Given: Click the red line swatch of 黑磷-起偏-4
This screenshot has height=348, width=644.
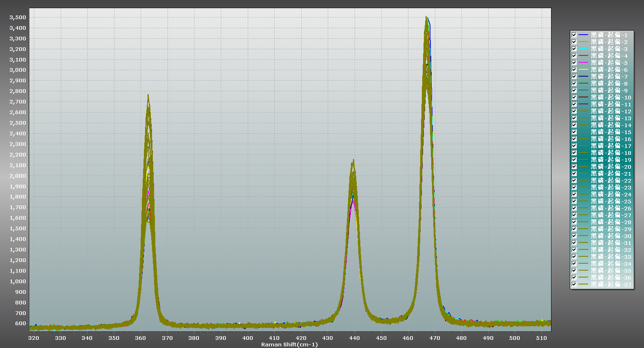Looking at the screenshot, I should [x=583, y=56].
